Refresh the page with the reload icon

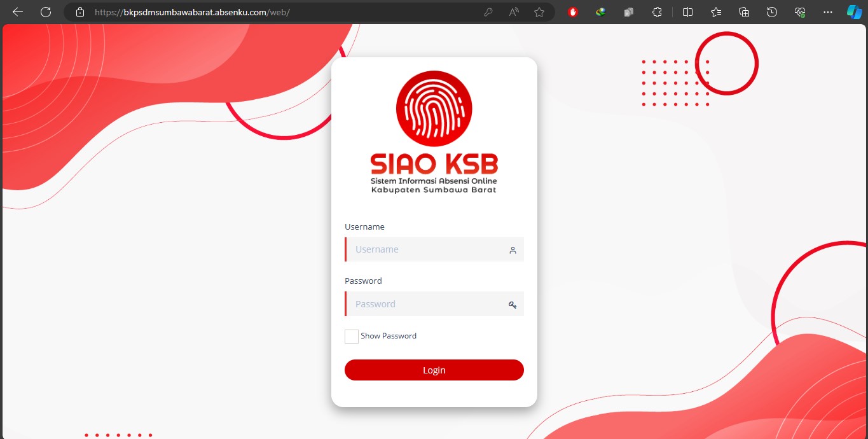click(46, 12)
